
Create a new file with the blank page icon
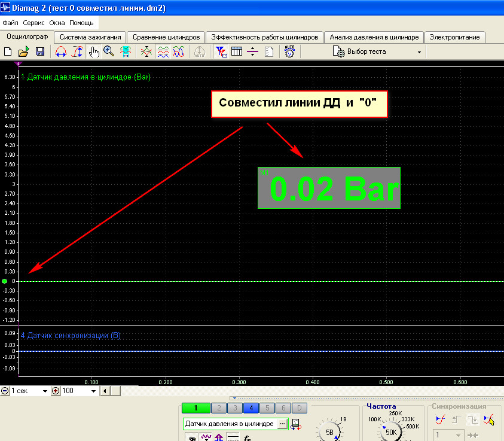tap(8, 51)
